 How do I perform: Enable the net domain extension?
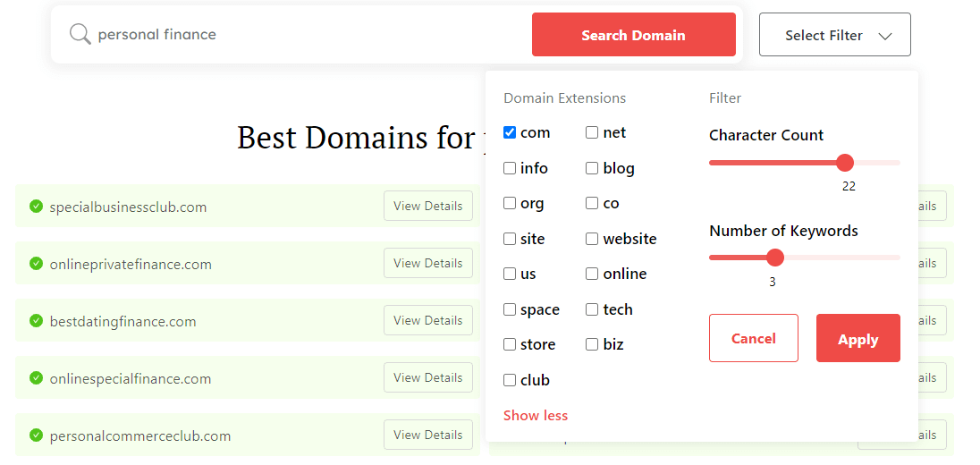(x=592, y=132)
